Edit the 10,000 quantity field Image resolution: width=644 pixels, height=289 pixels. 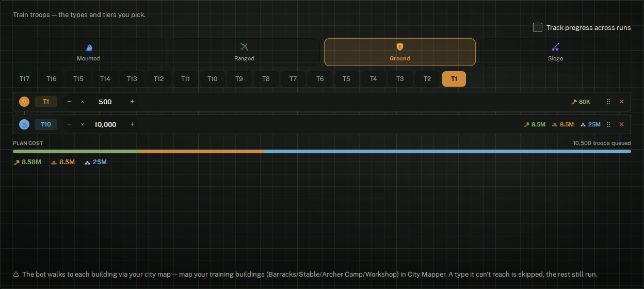pyautogui.click(x=105, y=124)
